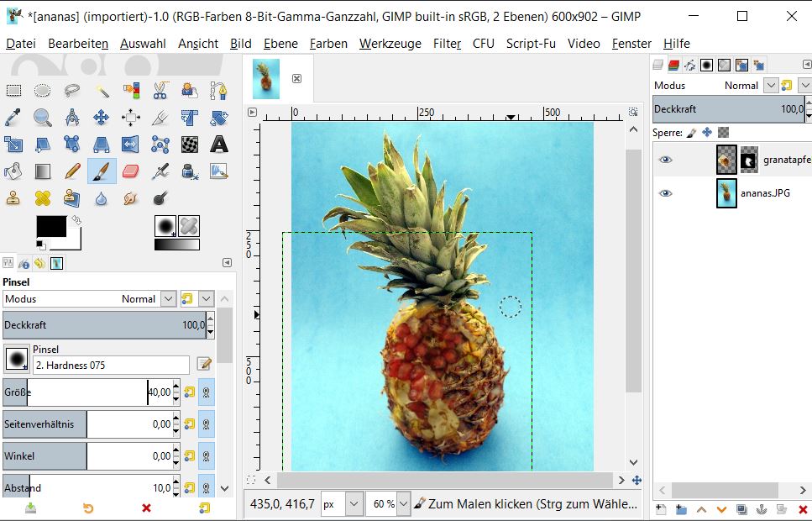Toggle visibility of the granatapfel layer
The image size is (812, 521).
click(x=665, y=160)
